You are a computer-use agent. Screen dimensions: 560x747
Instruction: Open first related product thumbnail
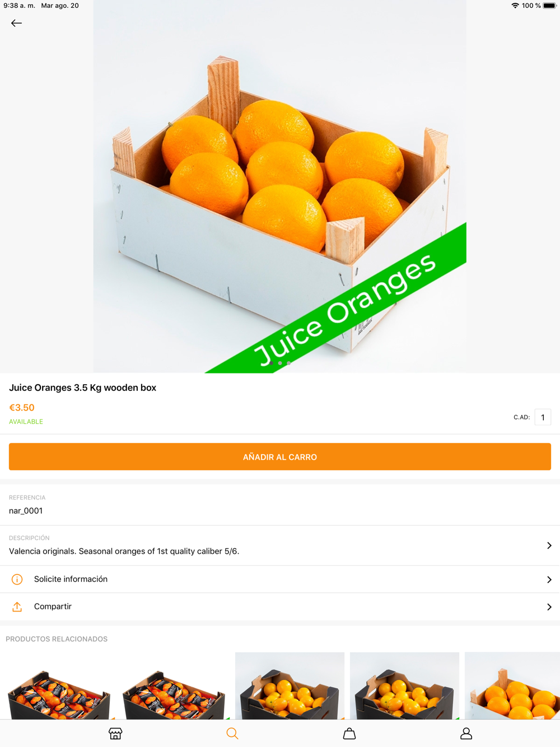pyautogui.click(x=59, y=686)
